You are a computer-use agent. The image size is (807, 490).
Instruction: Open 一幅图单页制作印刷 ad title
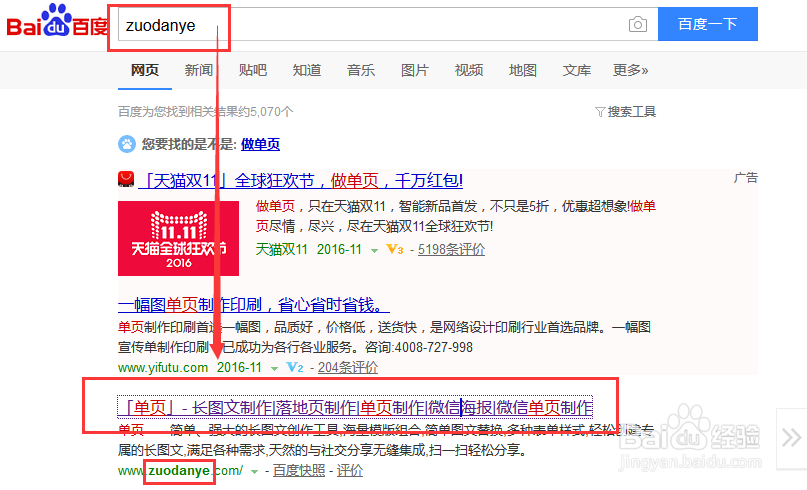pos(254,305)
